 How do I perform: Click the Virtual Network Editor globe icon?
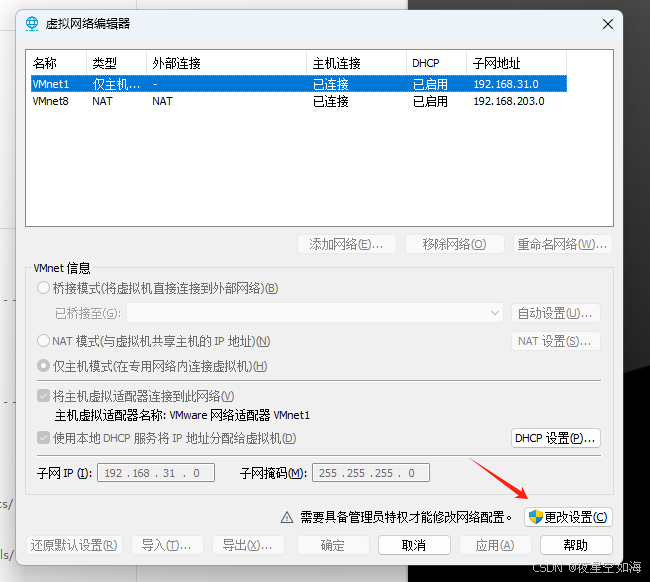[32, 24]
